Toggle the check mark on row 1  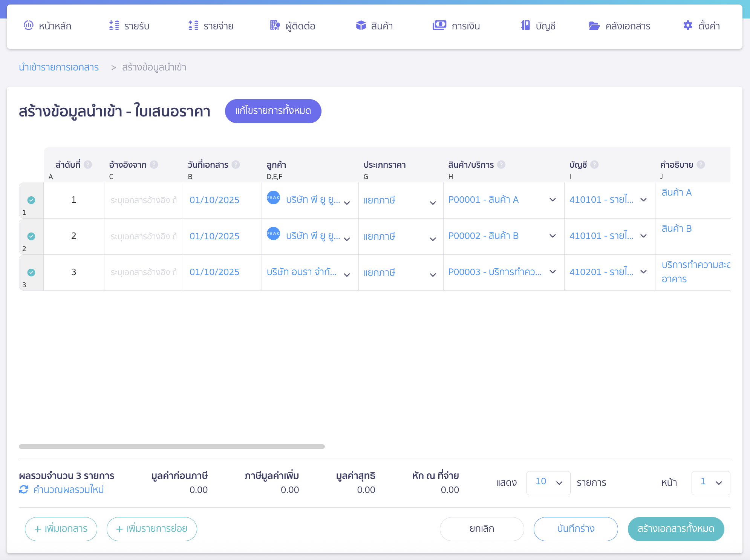[31, 200]
